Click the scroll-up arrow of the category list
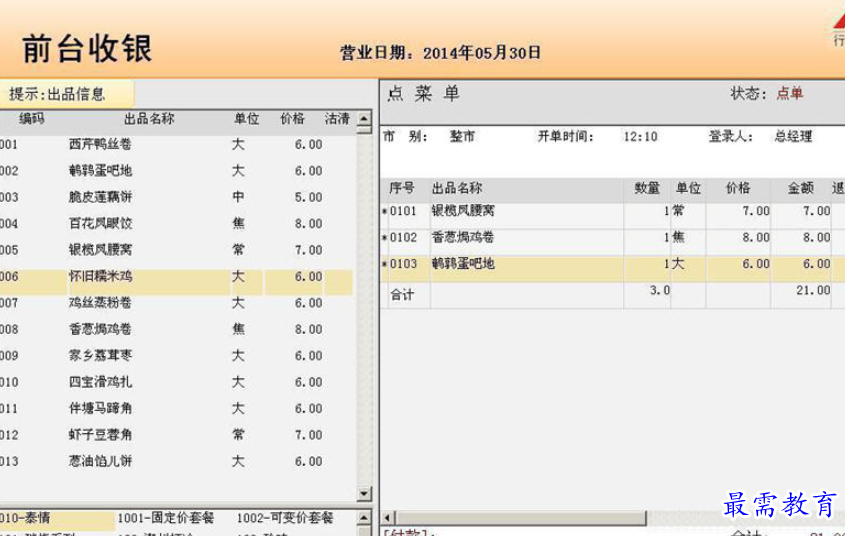The width and height of the screenshot is (845, 536). 364,518
